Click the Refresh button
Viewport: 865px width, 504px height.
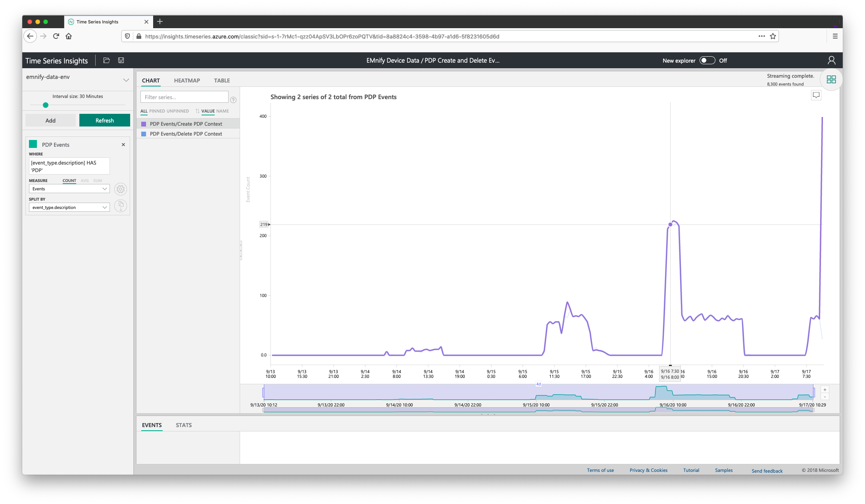(x=105, y=121)
